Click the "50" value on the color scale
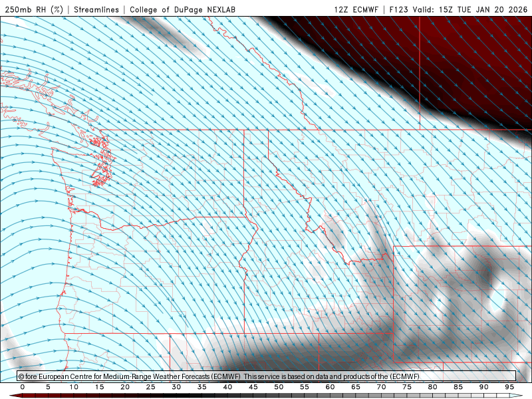Viewport: 532px width, 399px height. pos(279,387)
